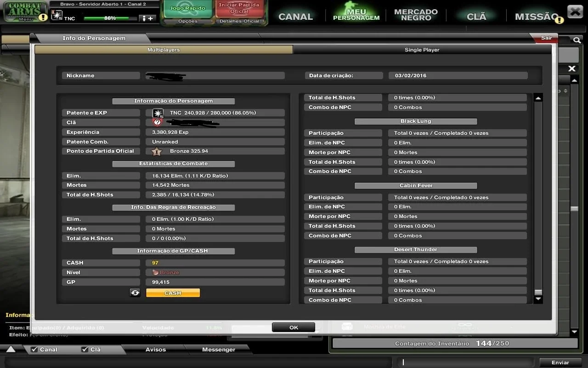Open the search magnifier icon
This screenshot has height=368, width=588.
click(577, 40)
